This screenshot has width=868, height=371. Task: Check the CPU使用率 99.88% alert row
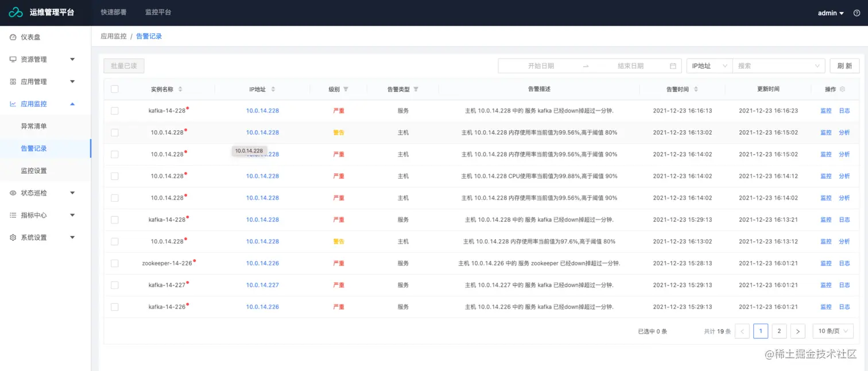point(115,176)
